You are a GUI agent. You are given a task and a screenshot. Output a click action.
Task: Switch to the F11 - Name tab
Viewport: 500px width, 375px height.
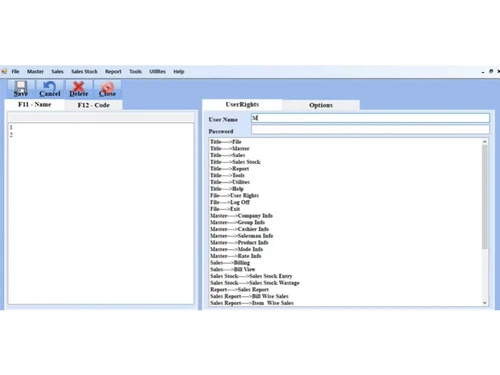pyautogui.click(x=35, y=104)
